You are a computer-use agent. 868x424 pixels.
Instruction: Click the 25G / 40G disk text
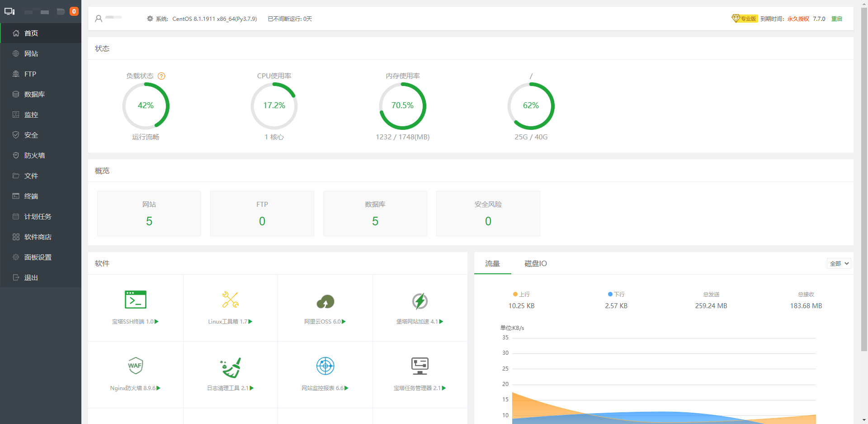click(x=531, y=137)
